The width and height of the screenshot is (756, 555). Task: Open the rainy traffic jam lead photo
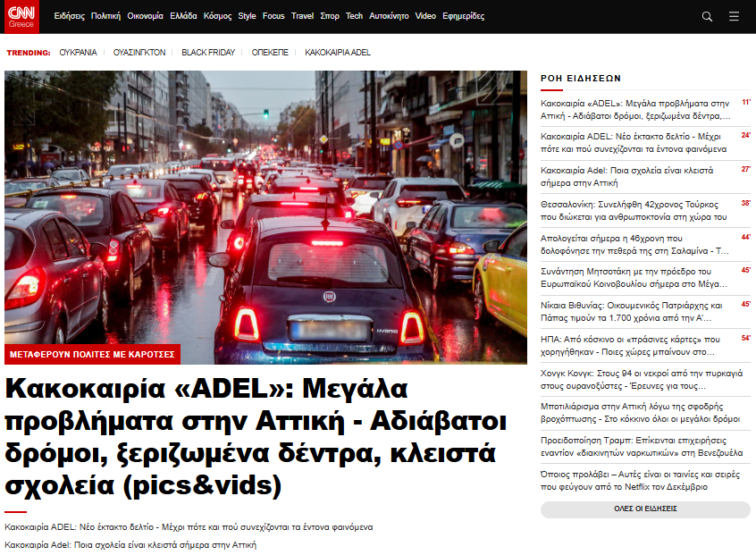265,206
